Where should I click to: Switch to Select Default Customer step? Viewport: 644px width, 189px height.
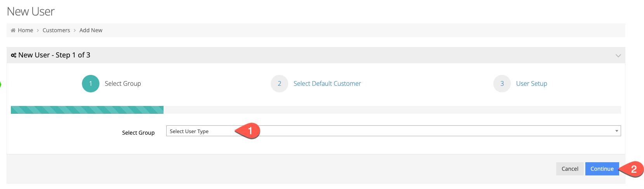tap(327, 83)
